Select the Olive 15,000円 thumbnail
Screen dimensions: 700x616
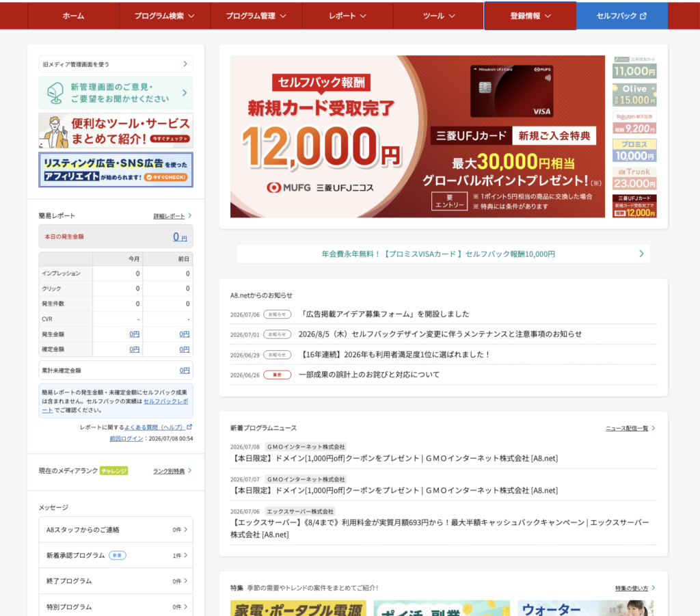(634, 95)
